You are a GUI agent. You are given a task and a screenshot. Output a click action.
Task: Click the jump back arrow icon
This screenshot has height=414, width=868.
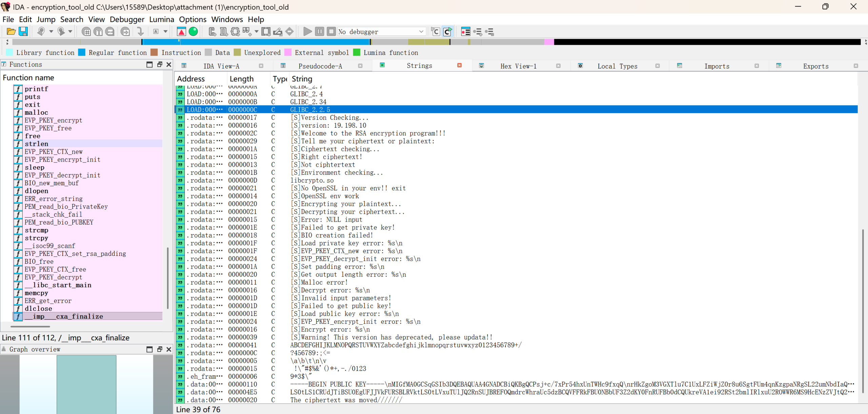click(41, 32)
